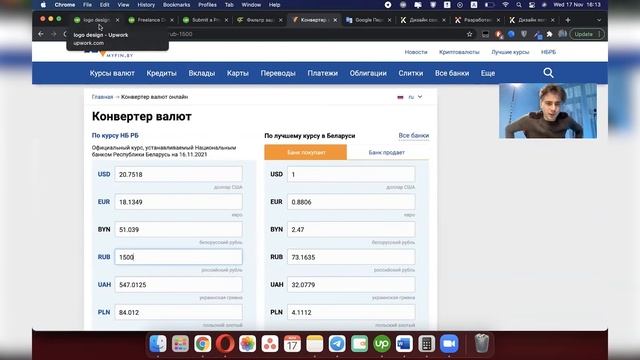Focus the best-rate USD field with 1

tap(351, 174)
